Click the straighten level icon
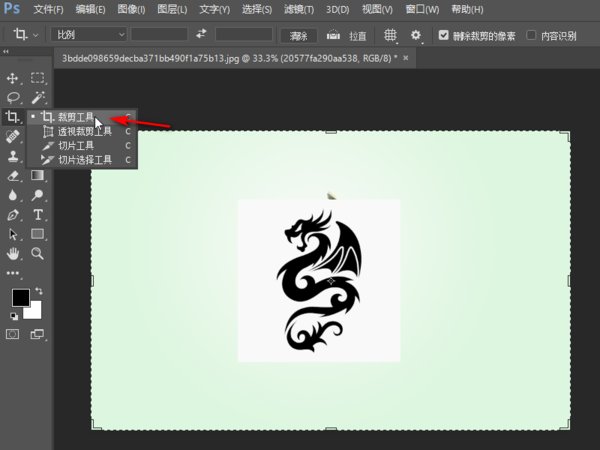This screenshot has width=600, height=450. point(333,35)
